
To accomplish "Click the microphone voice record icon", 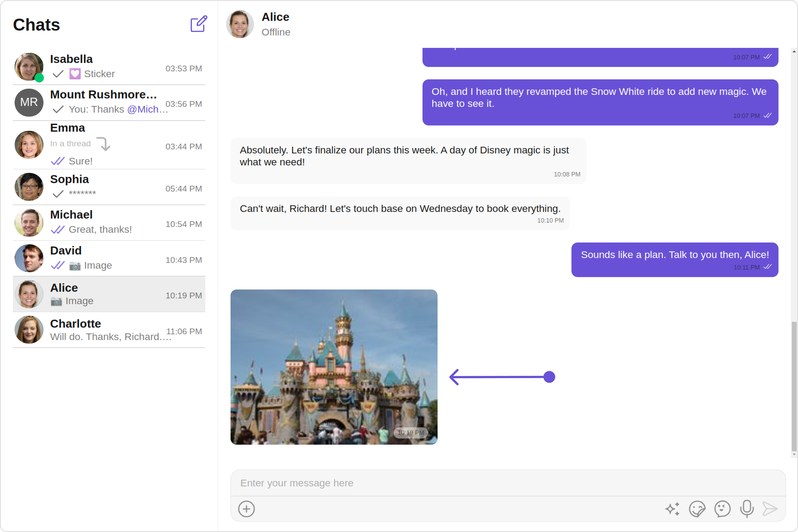I will tap(747, 509).
